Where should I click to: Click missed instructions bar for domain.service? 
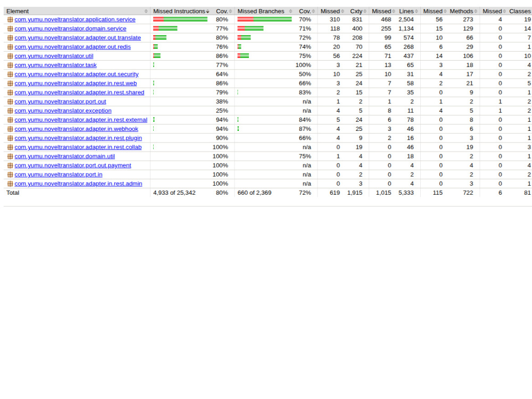point(165,29)
